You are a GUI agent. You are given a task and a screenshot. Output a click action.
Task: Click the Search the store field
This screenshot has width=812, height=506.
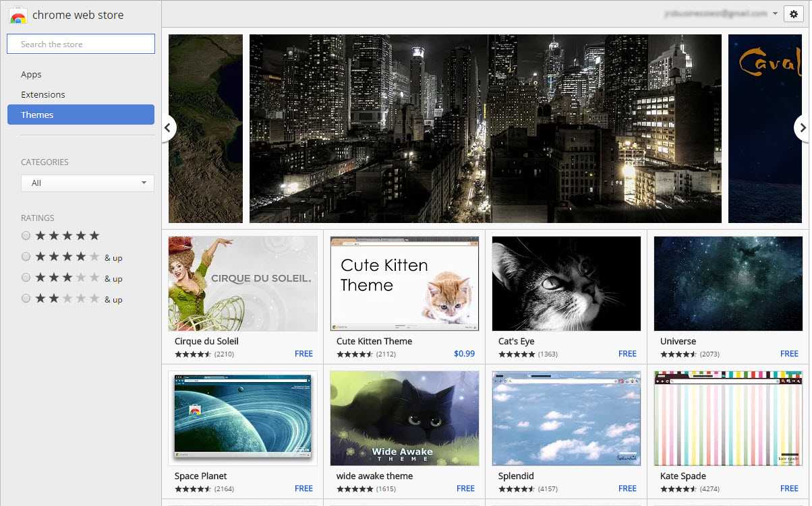point(81,44)
